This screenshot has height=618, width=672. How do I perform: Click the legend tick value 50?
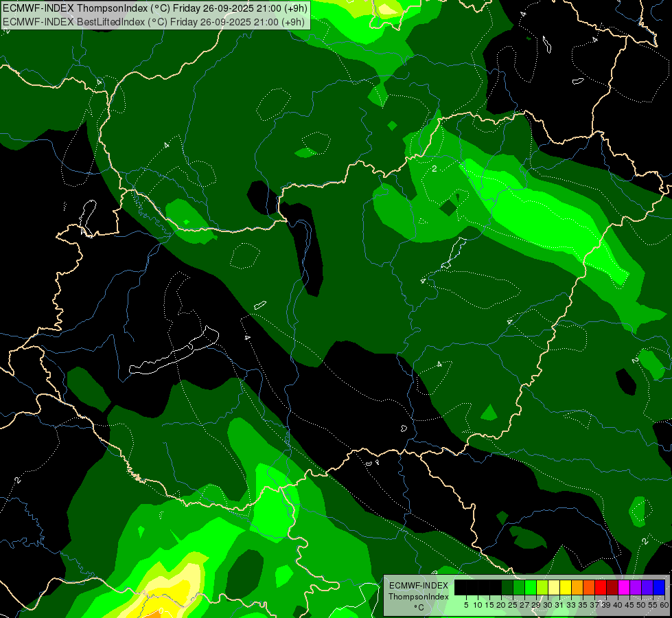click(x=642, y=605)
